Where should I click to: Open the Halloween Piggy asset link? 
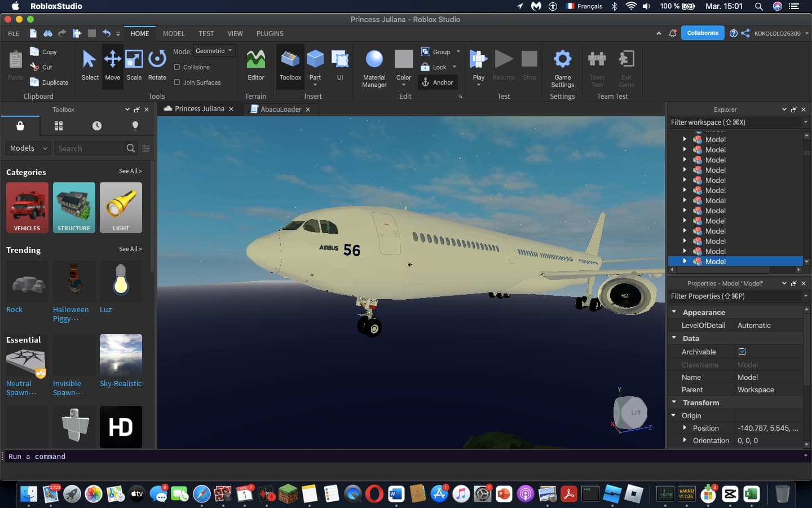pos(70,314)
